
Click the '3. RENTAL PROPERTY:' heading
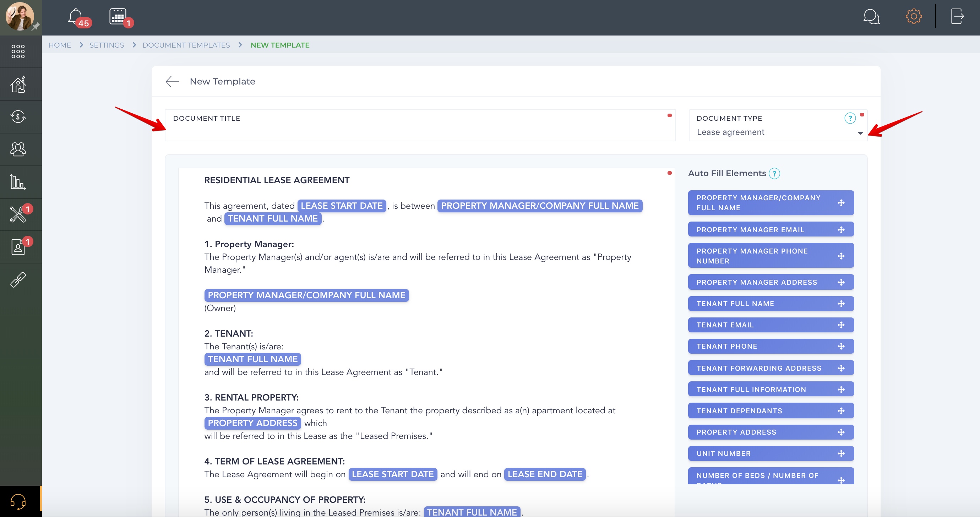(251, 397)
